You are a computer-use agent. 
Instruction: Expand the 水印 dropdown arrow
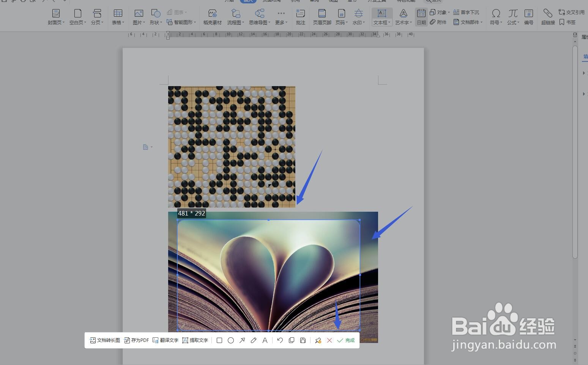364,22
